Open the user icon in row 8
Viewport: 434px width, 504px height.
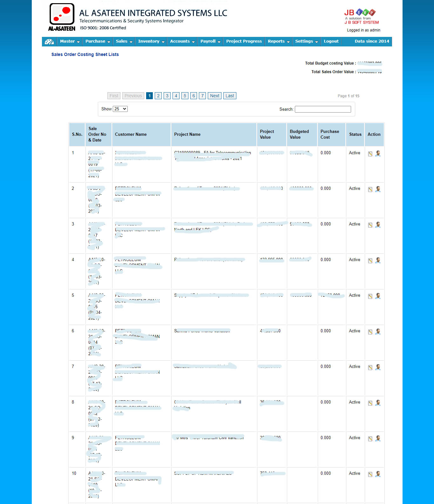(x=378, y=403)
